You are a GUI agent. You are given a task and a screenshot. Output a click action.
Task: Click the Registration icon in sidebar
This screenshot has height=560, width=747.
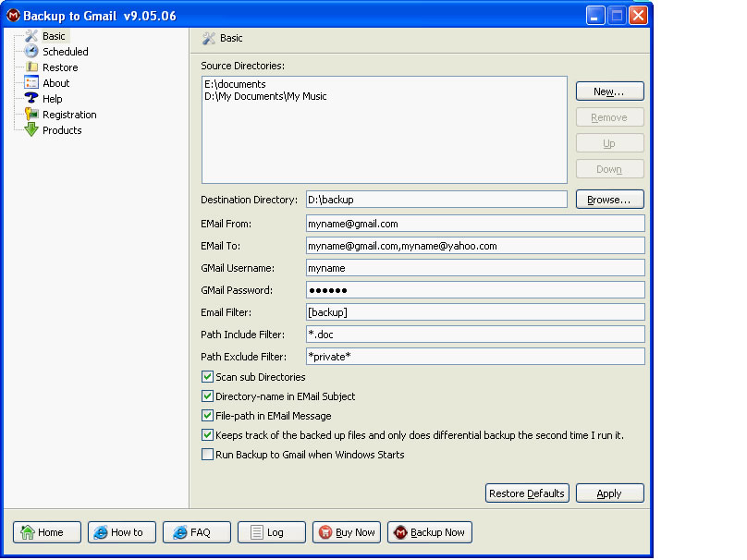pos(31,115)
